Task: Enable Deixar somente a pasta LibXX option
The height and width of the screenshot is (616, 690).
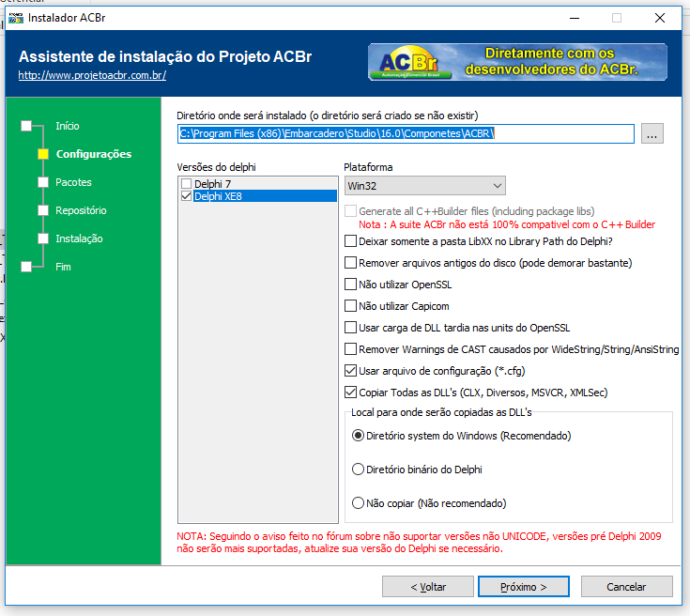Action: point(350,241)
